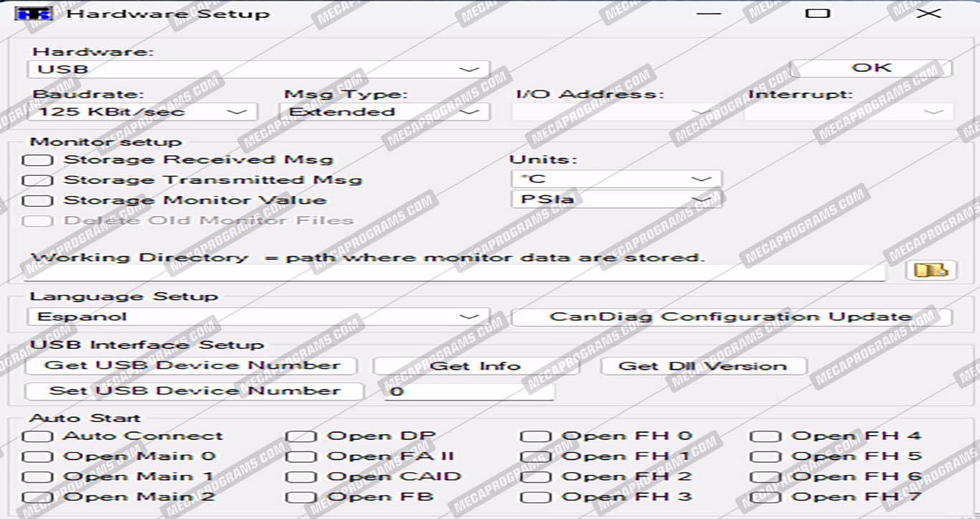Screen dimensions: 980x519
Task: Check the Auto Connect option
Action: coord(38,436)
